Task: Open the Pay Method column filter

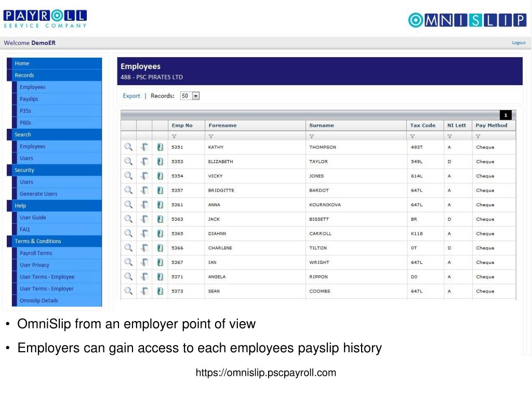Action: pyautogui.click(x=478, y=137)
